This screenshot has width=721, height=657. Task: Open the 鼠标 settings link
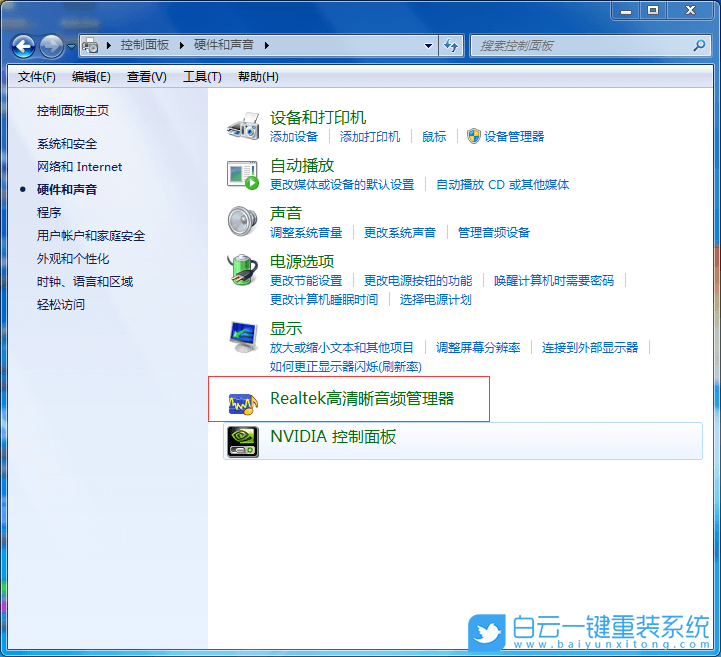point(434,137)
